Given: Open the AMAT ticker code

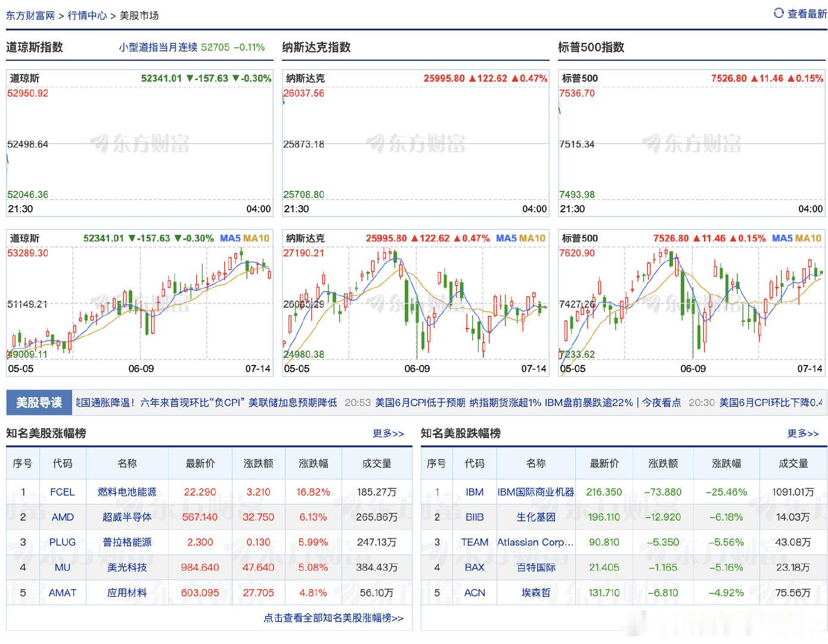Looking at the screenshot, I should click(63, 593).
